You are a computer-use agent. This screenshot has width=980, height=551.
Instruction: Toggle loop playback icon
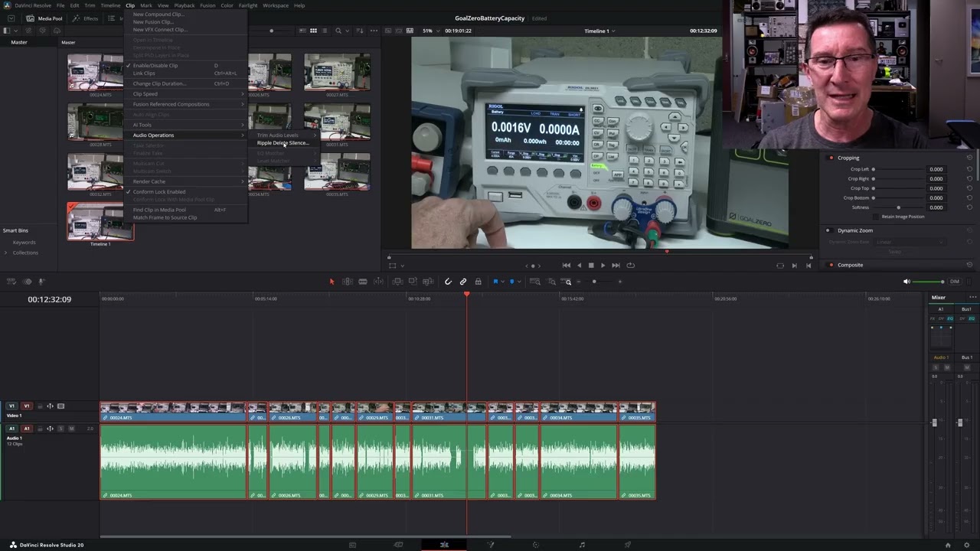[x=630, y=266]
